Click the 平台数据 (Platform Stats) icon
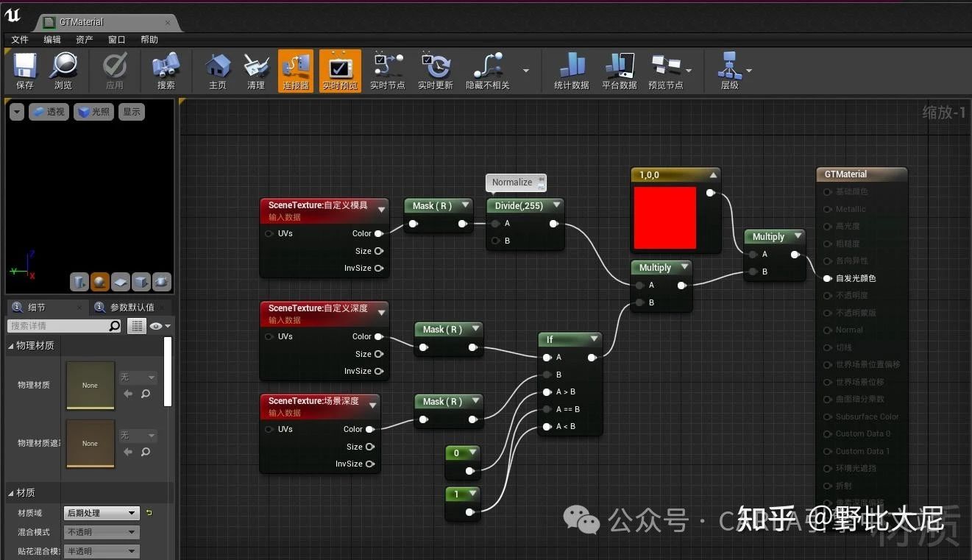The width and height of the screenshot is (972, 560). (619, 68)
